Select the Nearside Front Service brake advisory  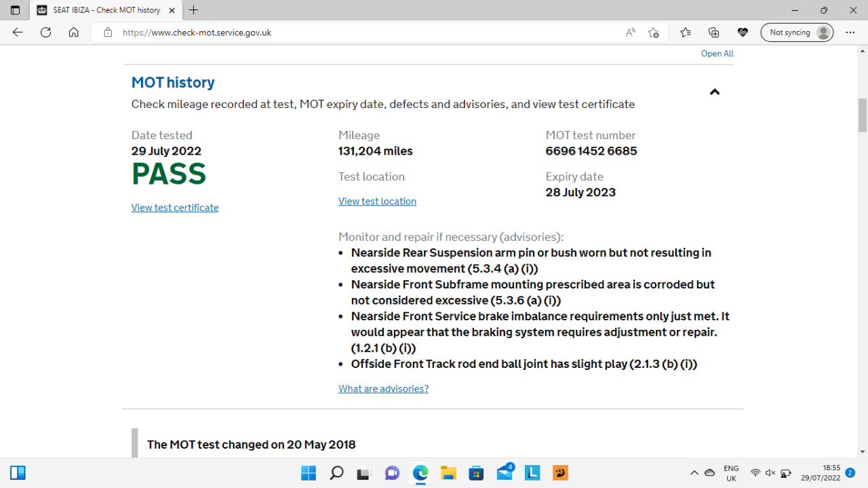coord(540,332)
